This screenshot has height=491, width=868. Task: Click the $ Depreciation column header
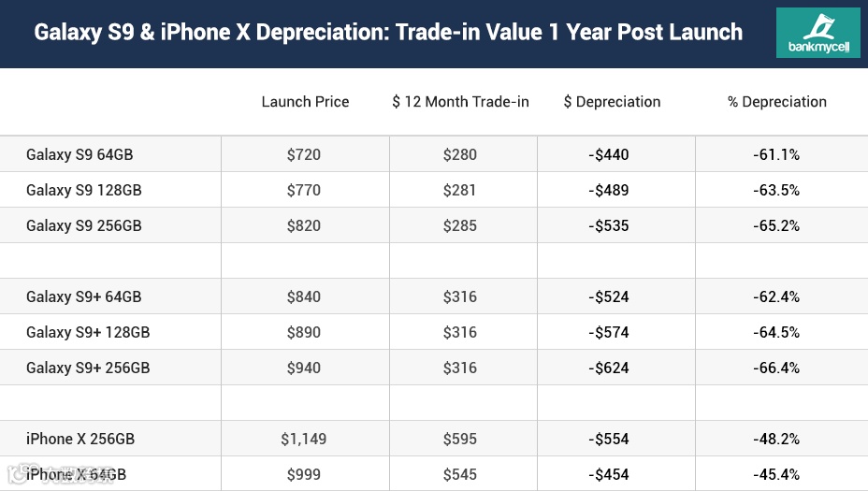click(612, 102)
